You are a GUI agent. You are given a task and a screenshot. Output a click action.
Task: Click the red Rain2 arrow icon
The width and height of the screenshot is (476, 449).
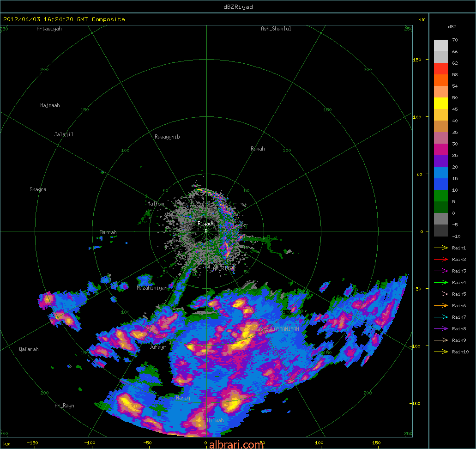(x=441, y=260)
